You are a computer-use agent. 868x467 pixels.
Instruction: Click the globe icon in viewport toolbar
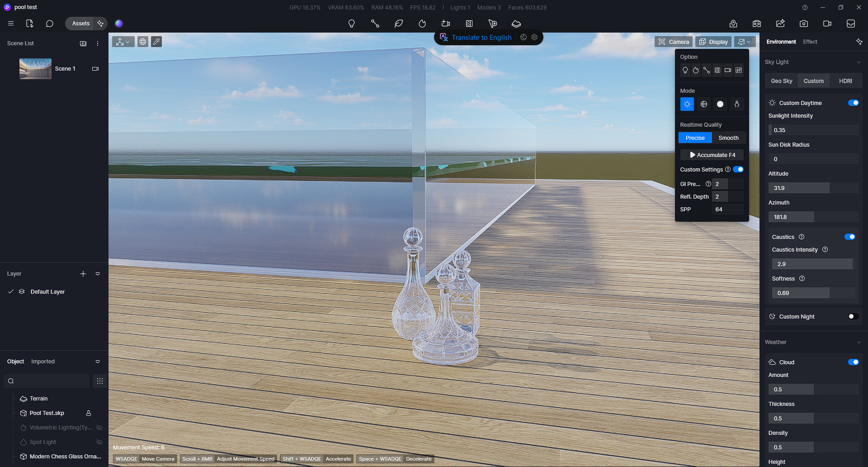click(x=143, y=42)
